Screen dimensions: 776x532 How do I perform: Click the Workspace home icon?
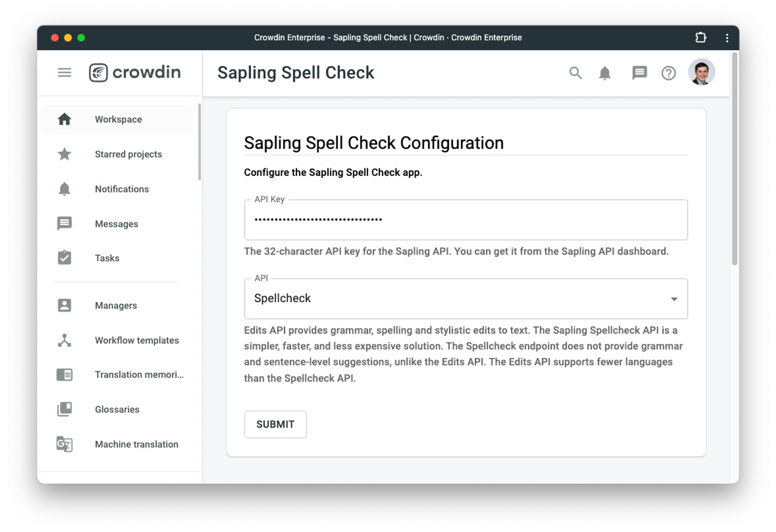64,119
